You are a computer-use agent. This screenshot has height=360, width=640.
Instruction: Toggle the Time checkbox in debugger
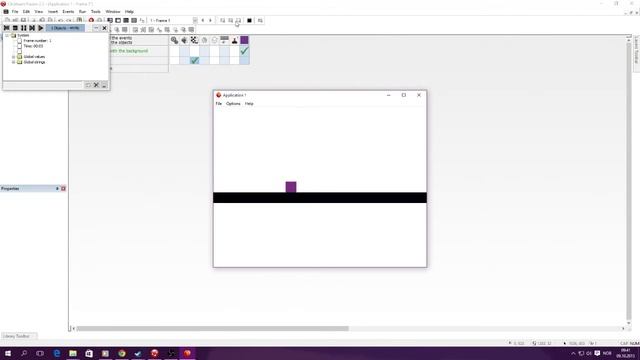pyautogui.click(x=19, y=46)
